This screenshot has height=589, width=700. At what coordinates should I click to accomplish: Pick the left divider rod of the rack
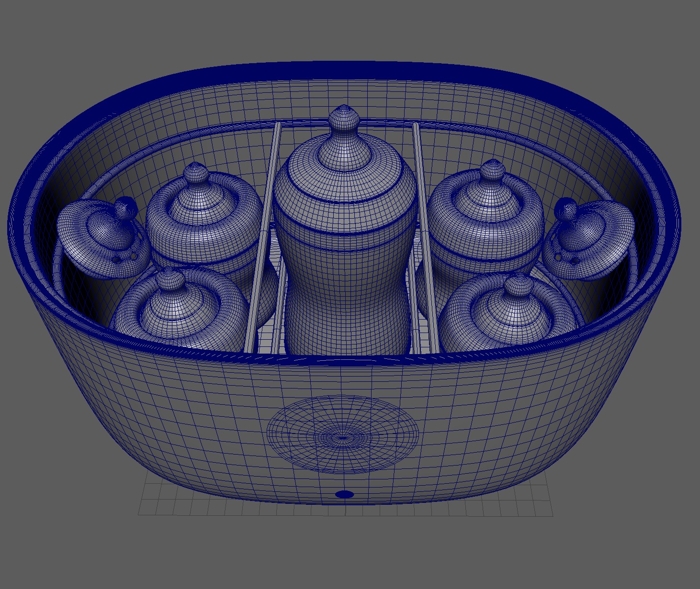(x=262, y=237)
